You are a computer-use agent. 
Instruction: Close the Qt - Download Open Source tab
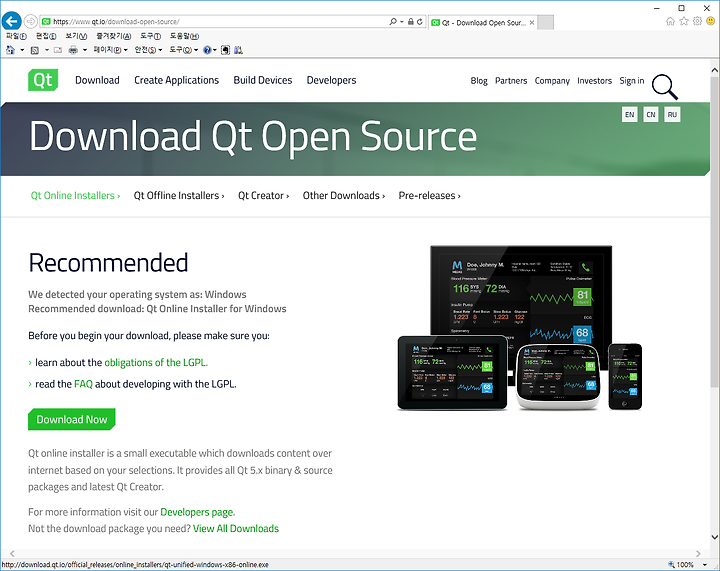click(532, 22)
